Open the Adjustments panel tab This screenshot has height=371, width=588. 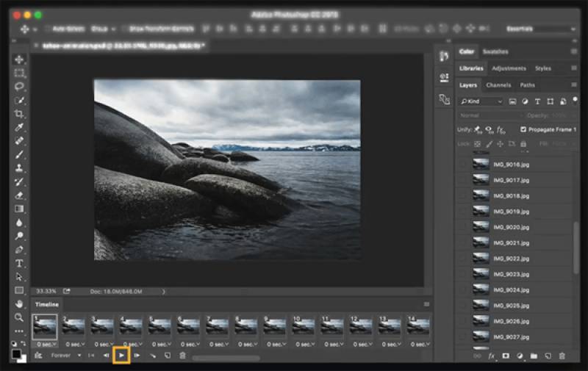point(509,68)
